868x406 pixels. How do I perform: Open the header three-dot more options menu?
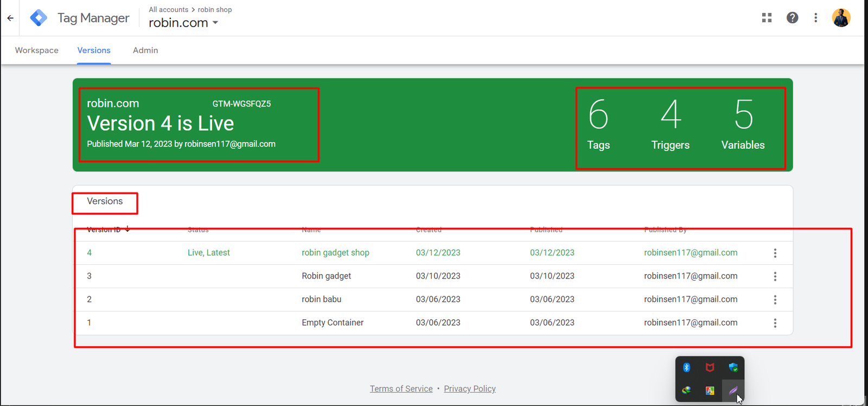point(815,18)
